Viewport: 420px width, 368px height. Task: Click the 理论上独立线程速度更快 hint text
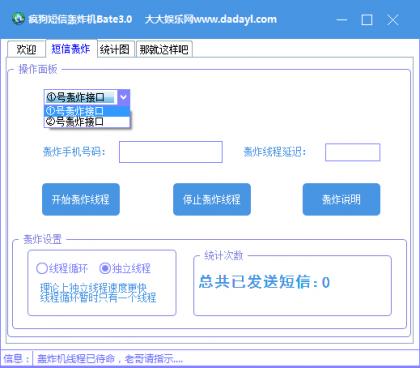(93, 288)
